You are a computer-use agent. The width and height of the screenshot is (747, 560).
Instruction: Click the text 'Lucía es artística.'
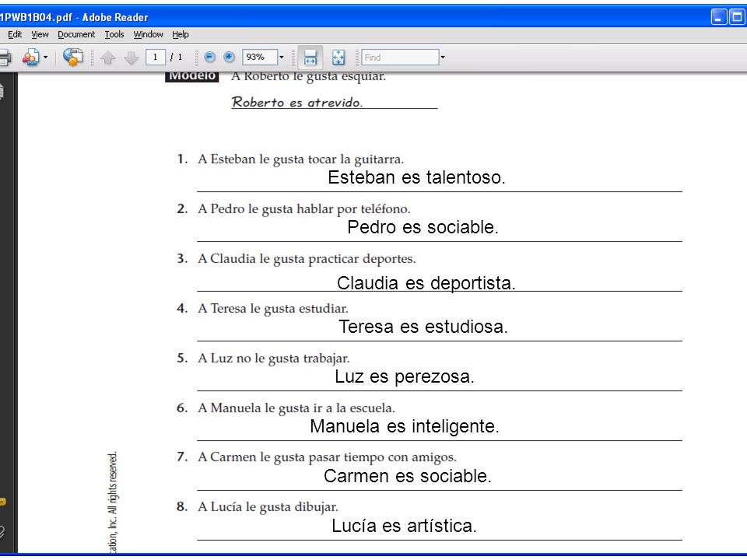tap(404, 526)
